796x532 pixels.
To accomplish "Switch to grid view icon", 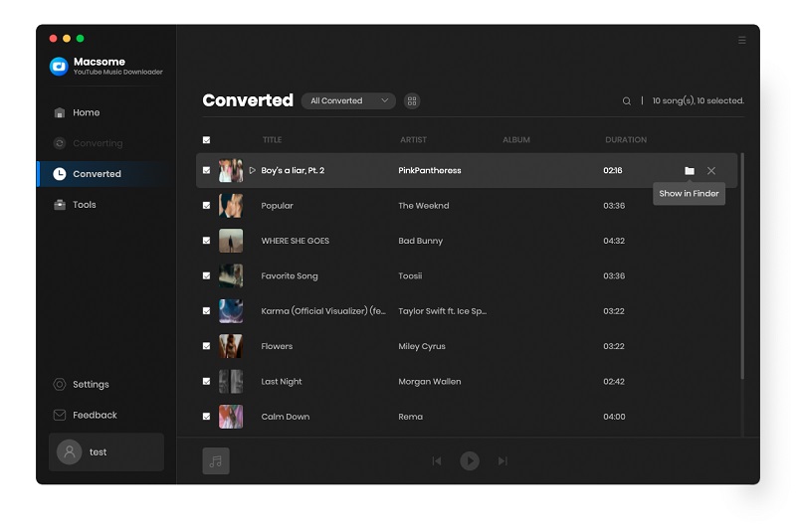I will pyautogui.click(x=412, y=100).
